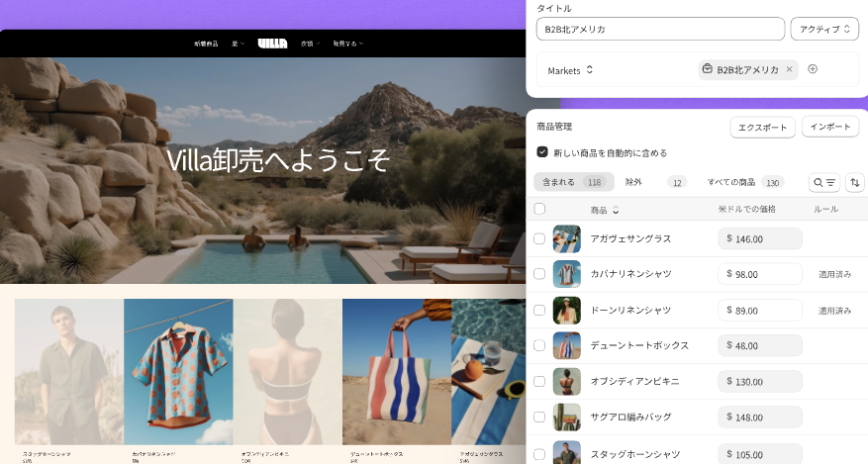
Task: Uncheck 新しい商品を自動的に含める checkbox
Action: (542, 152)
